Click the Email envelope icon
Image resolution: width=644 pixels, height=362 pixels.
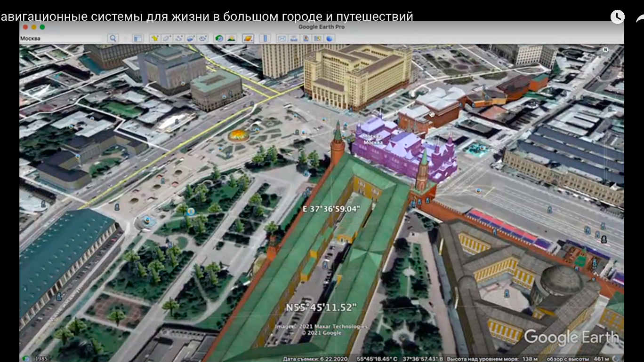pos(282,39)
